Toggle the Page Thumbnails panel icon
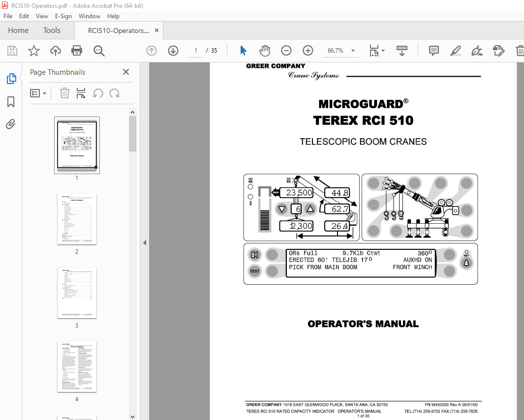Viewport: 524px width, 420px height. pyautogui.click(x=11, y=79)
